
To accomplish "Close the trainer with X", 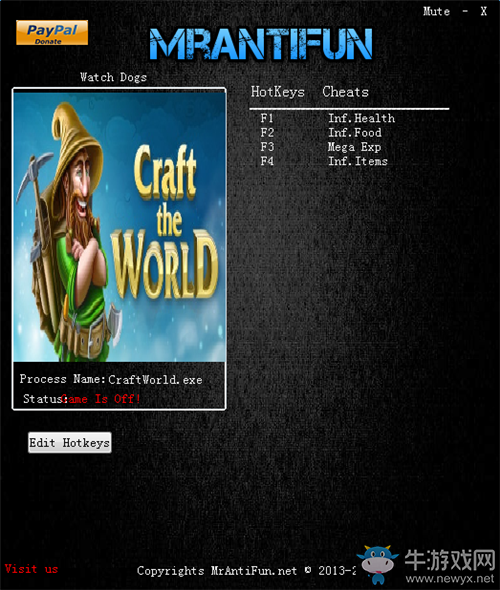I will click(x=484, y=11).
